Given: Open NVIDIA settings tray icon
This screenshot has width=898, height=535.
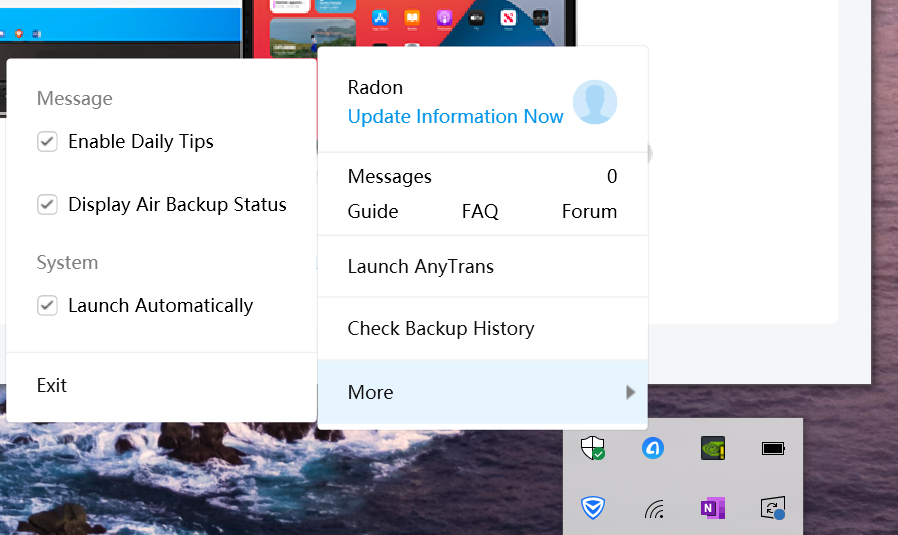Looking at the screenshot, I should click(x=713, y=448).
